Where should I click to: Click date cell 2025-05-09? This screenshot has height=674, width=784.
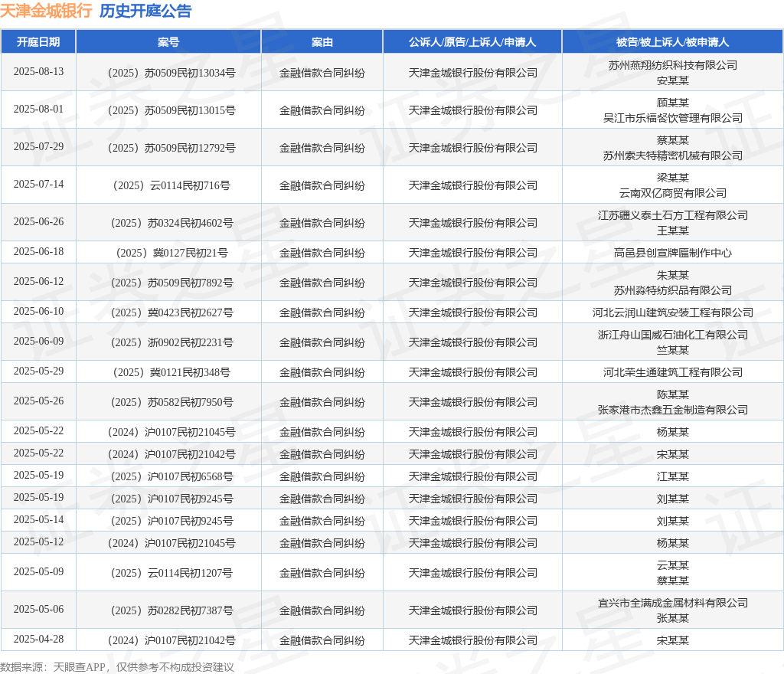[38, 572]
